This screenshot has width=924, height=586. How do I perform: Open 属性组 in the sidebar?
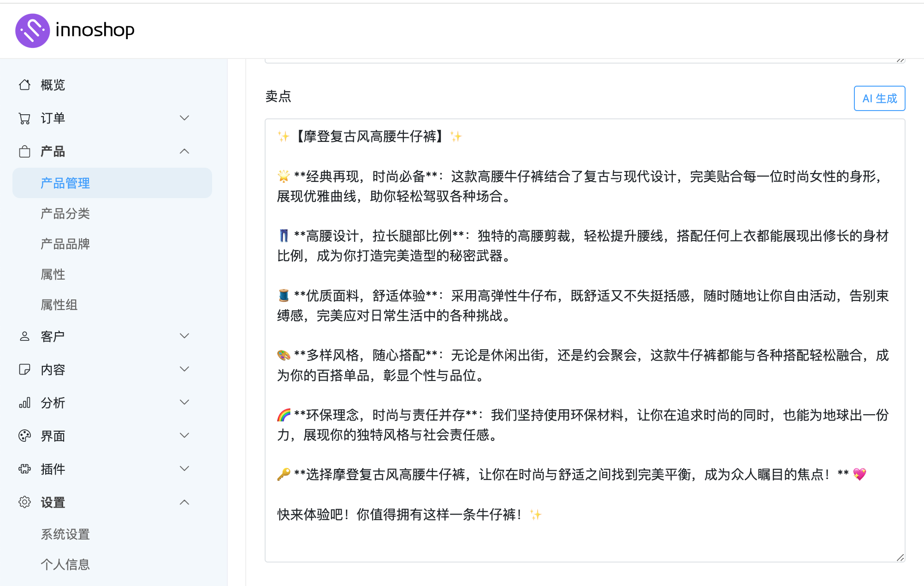pos(59,305)
